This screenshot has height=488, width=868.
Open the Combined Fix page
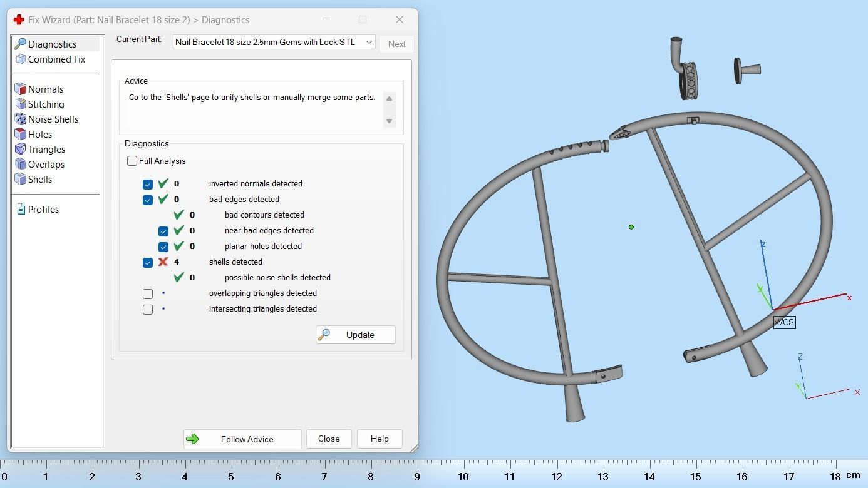coord(56,59)
